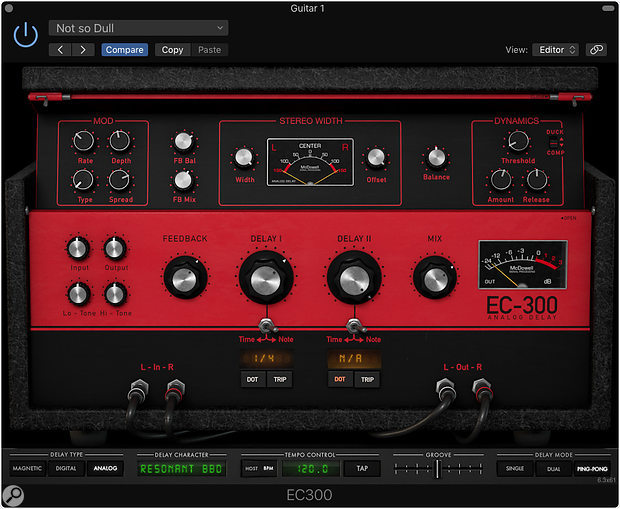Click the magnifier zoom icon
The width and height of the screenshot is (620, 509).
tap(13, 496)
